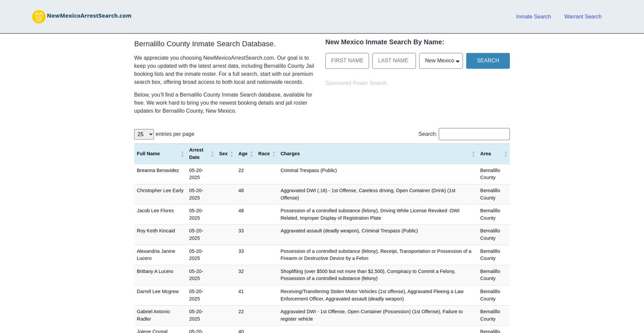Open Warrant Search in top navigation

tap(582, 17)
